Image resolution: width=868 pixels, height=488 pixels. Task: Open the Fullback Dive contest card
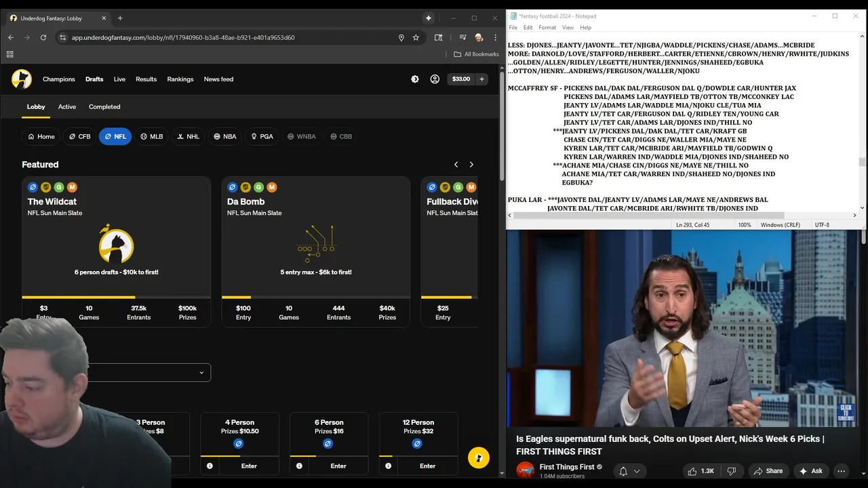(450, 252)
